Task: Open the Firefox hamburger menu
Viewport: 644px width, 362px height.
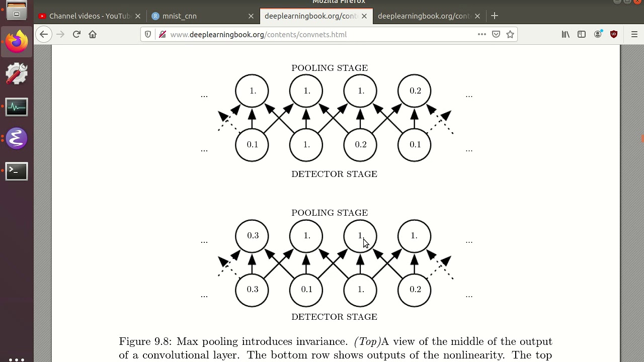Action: point(634,34)
